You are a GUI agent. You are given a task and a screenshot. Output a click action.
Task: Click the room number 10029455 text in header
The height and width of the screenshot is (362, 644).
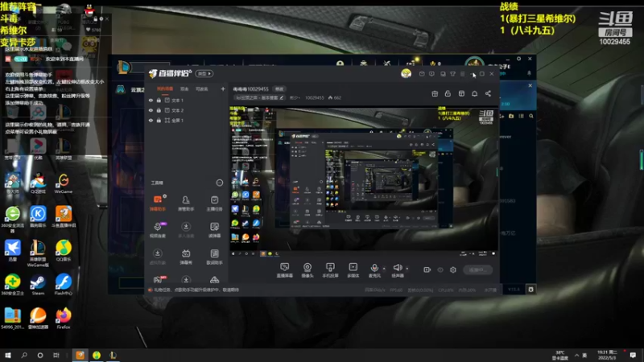tap(315, 97)
